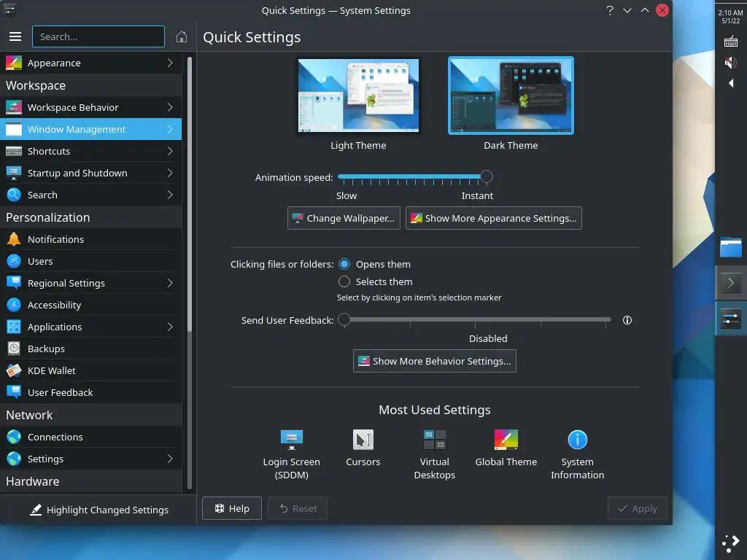The height and width of the screenshot is (560, 747).
Task: Expand Startup and Shutdown chevron
Action: point(170,173)
